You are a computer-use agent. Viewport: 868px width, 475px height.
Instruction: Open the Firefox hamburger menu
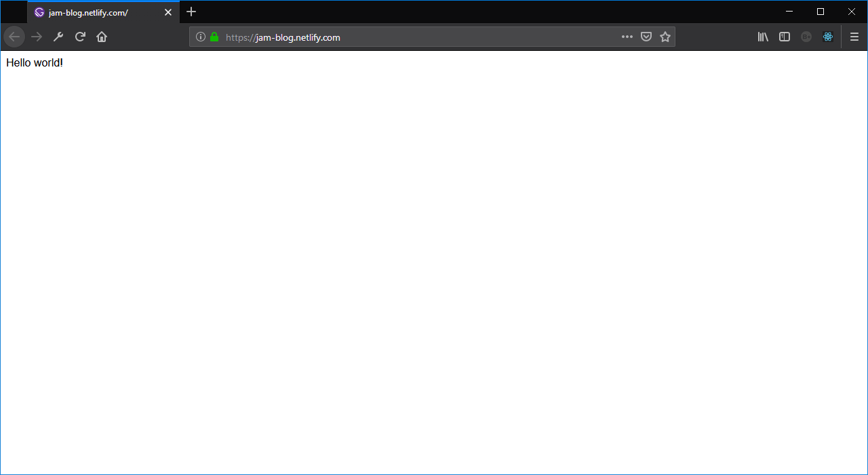pos(854,37)
